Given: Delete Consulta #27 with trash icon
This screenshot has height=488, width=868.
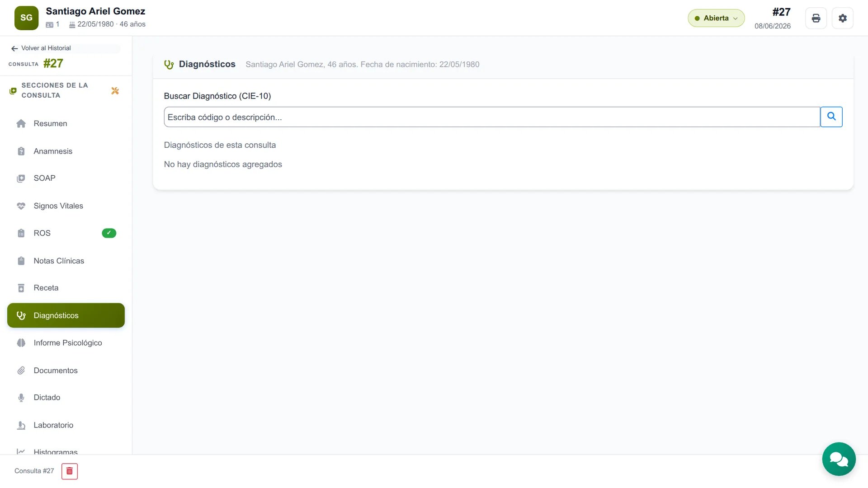Looking at the screenshot, I should [70, 471].
